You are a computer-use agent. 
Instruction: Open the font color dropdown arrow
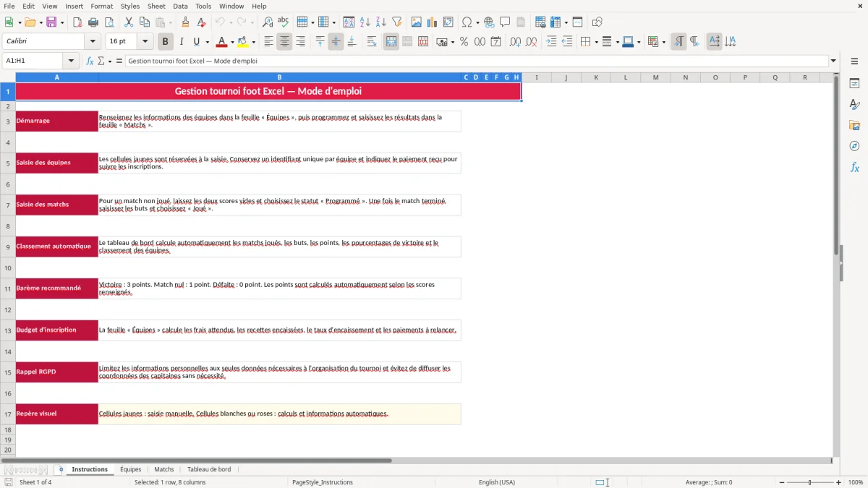tap(232, 42)
